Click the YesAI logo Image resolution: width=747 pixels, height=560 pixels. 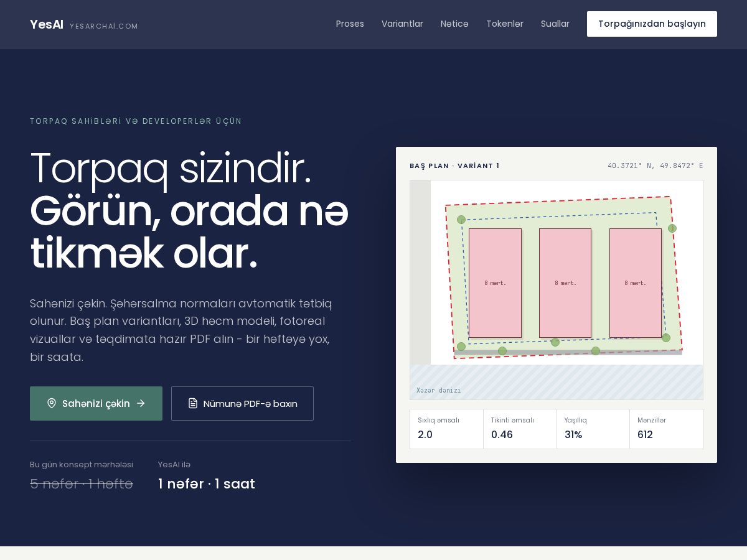pyautogui.click(x=47, y=24)
